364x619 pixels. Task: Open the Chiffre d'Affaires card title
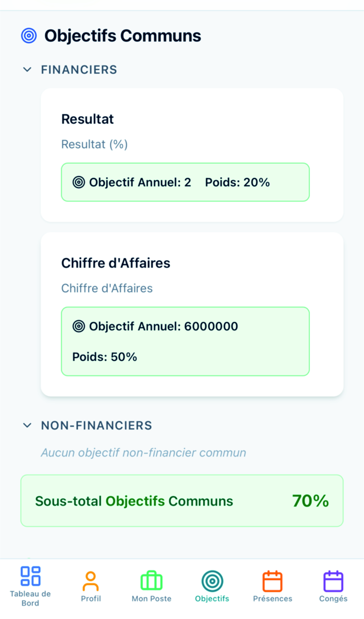click(x=116, y=263)
